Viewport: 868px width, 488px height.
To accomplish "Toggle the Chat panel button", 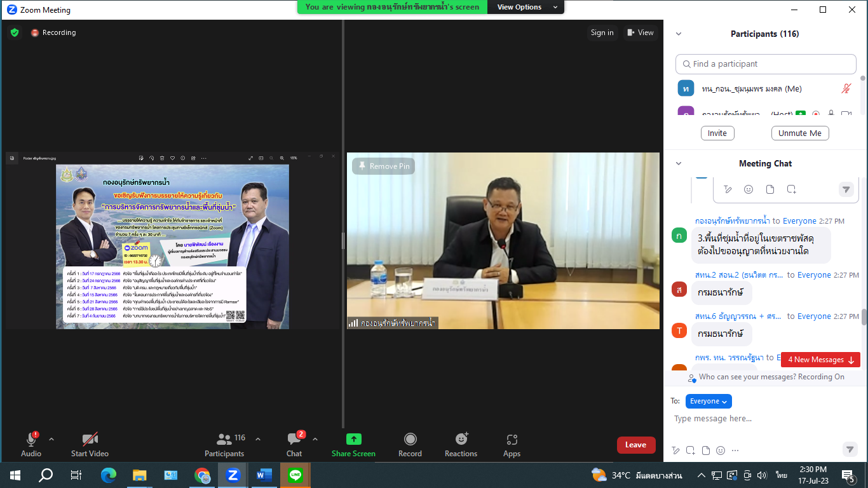I will click(x=294, y=440).
